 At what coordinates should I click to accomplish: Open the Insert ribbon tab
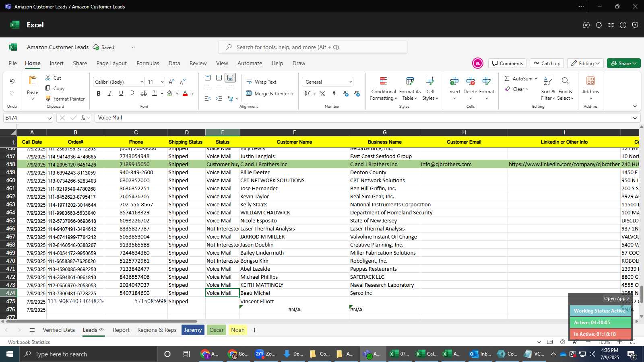tap(56, 63)
